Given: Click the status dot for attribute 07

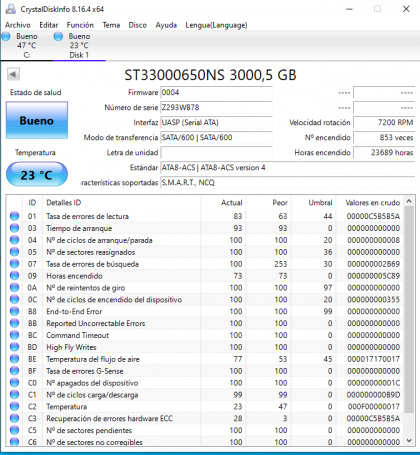Looking at the screenshot, I should (14, 264).
